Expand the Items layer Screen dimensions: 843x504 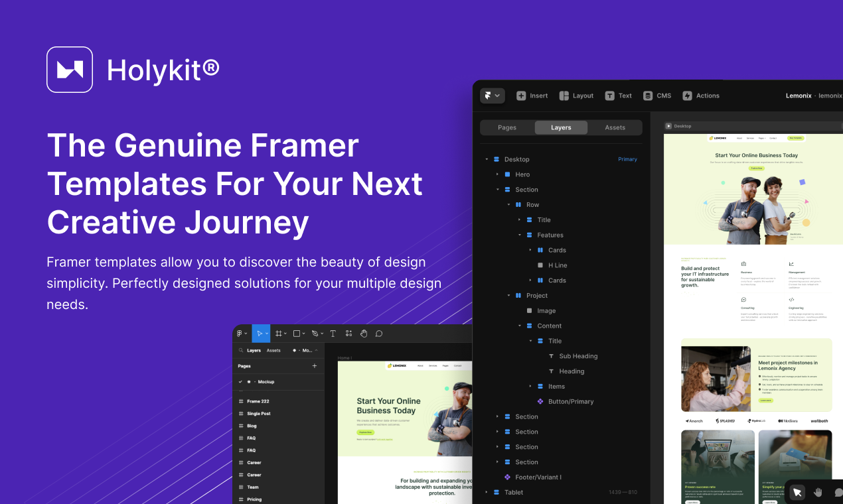[530, 387]
